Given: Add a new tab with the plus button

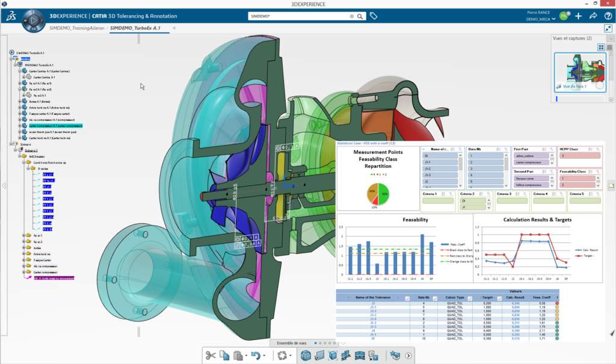Looking at the screenshot, I should (174, 28).
